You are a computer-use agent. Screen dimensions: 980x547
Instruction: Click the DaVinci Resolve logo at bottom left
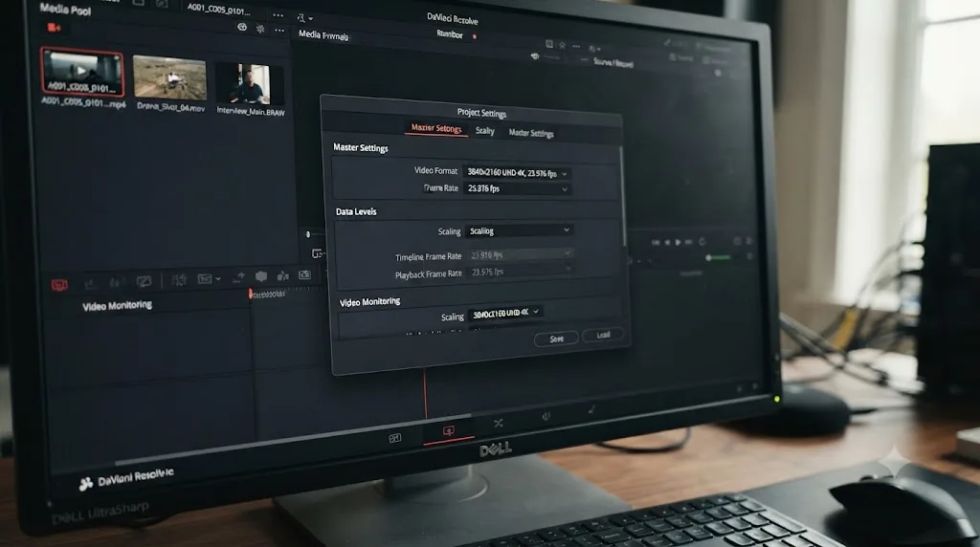click(x=85, y=483)
